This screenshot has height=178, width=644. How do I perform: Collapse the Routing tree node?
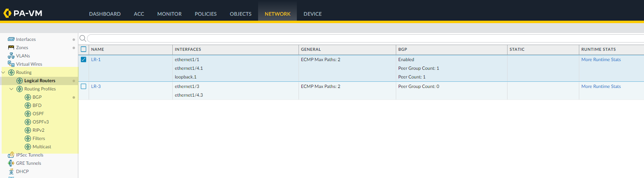[4, 72]
